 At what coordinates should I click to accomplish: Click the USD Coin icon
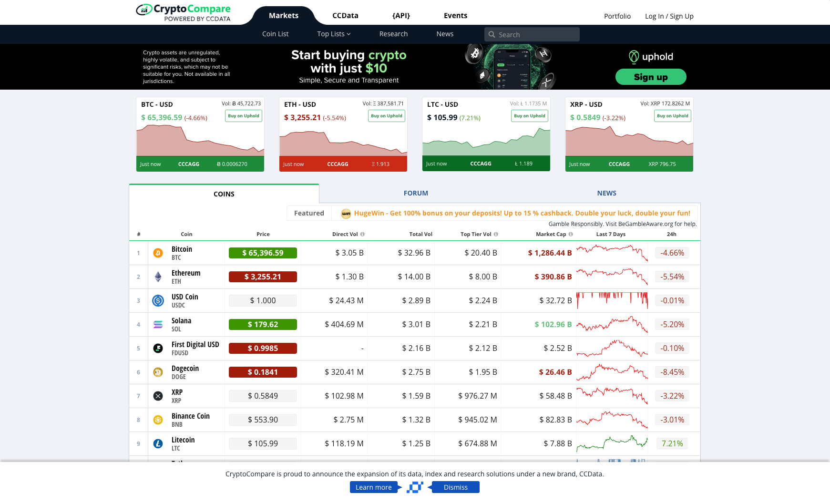158,301
